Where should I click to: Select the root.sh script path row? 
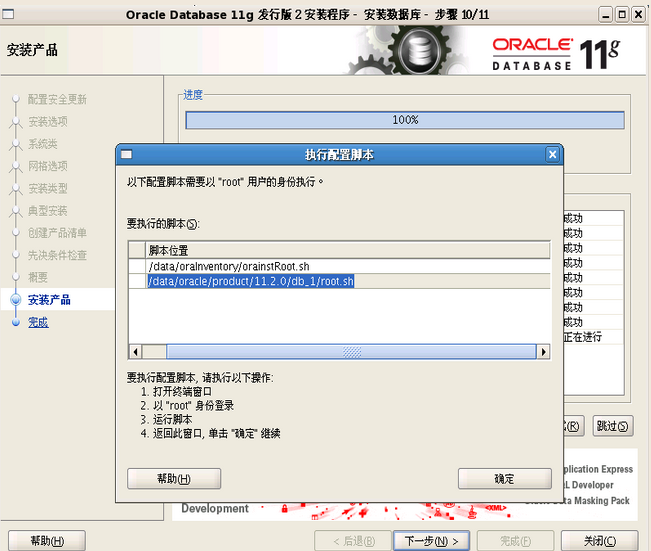[x=339, y=281]
